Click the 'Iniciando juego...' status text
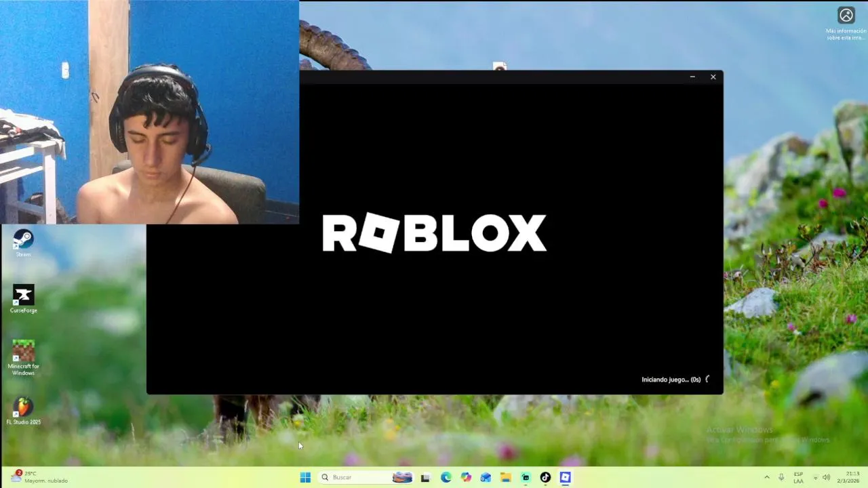This screenshot has width=868, height=488. (671, 380)
